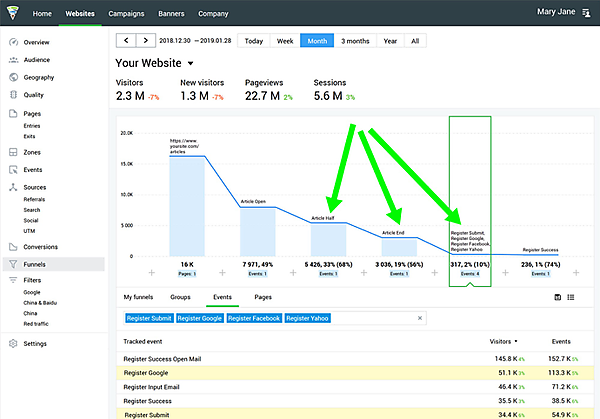Open Geography globe icon

click(x=13, y=77)
